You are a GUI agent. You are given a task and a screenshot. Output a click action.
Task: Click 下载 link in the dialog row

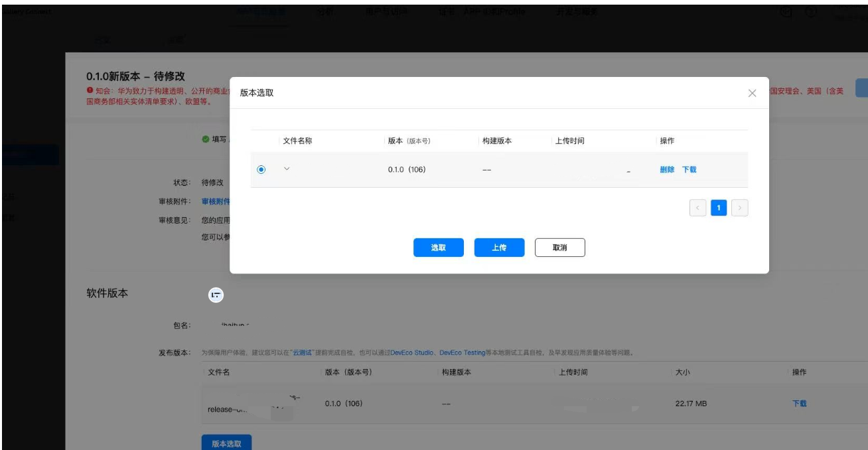pyautogui.click(x=689, y=170)
